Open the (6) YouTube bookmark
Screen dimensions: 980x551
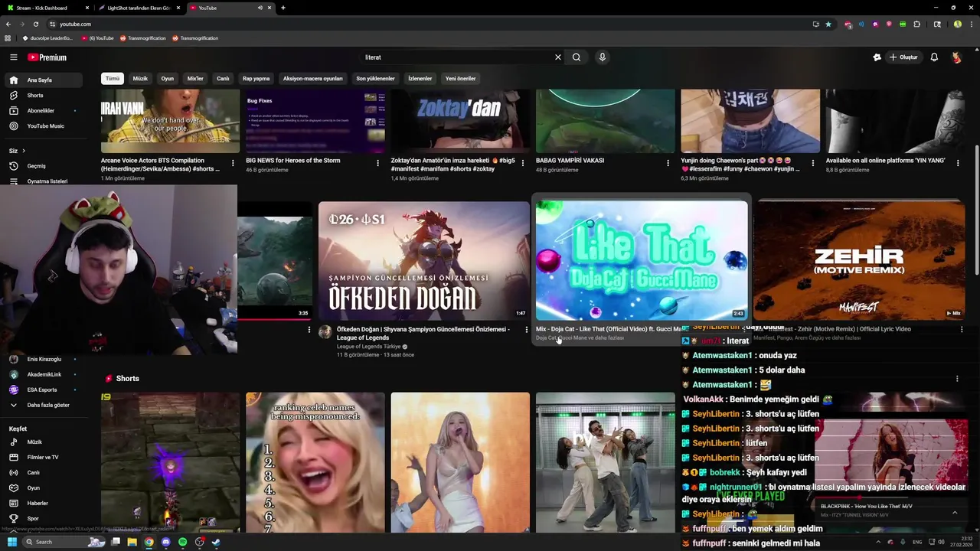(98, 38)
